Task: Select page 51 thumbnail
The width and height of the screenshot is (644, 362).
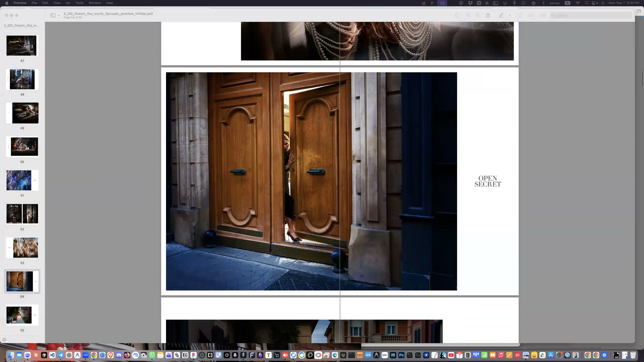Action: [22, 180]
